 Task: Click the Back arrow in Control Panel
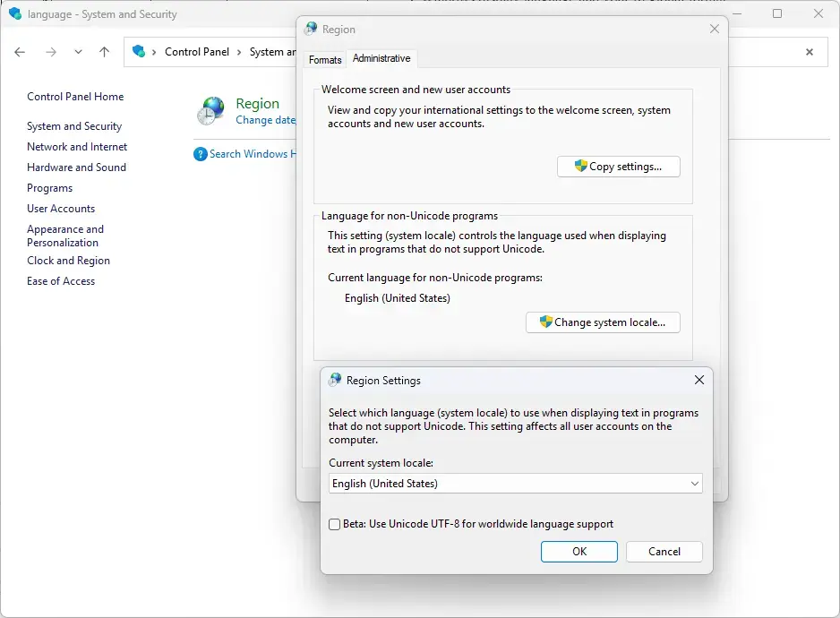click(20, 52)
